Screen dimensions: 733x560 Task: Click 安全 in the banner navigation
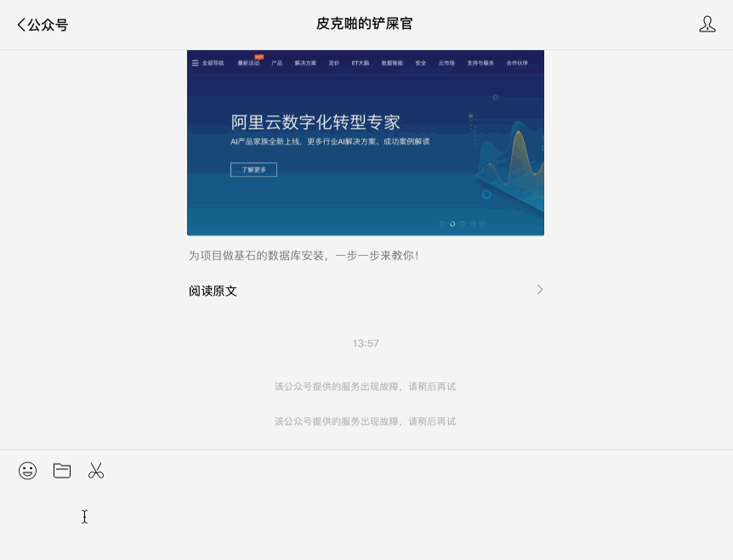point(421,63)
